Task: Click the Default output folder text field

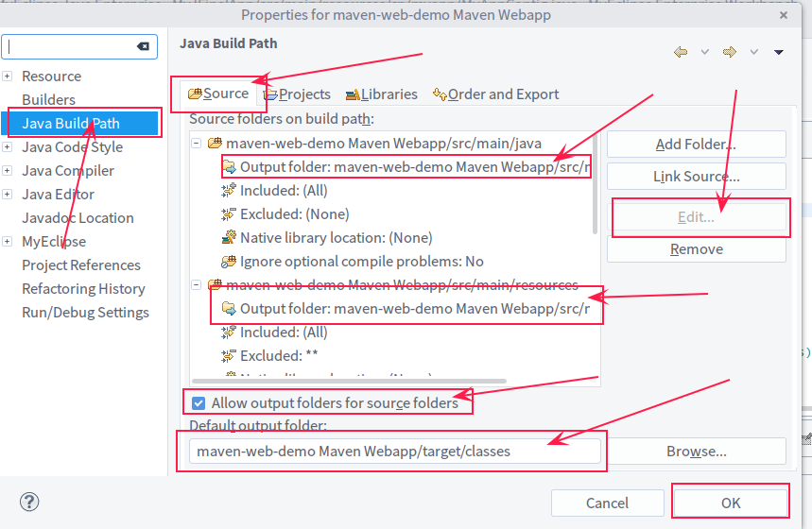Action: [x=394, y=452]
